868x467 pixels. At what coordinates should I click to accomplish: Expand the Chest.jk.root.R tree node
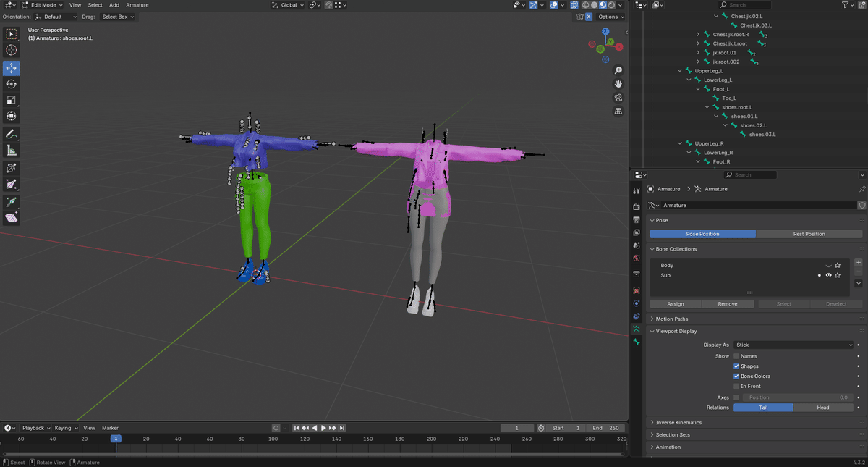(x=698, y=35)
